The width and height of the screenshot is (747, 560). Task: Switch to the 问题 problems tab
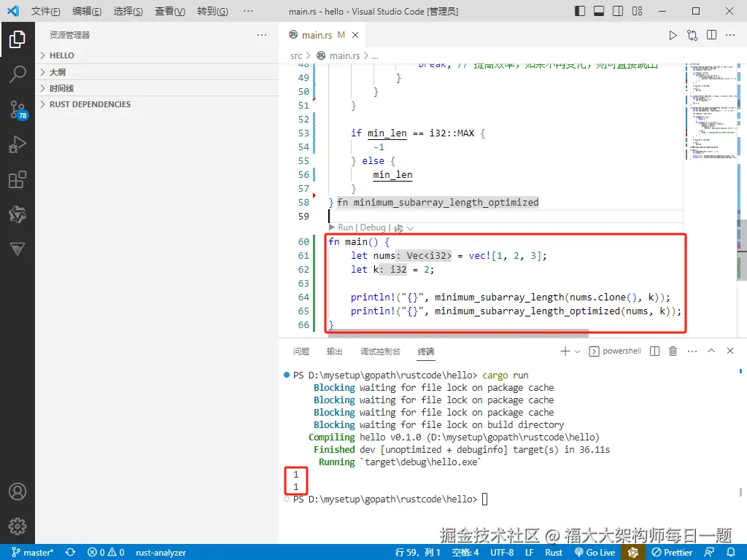301,351
